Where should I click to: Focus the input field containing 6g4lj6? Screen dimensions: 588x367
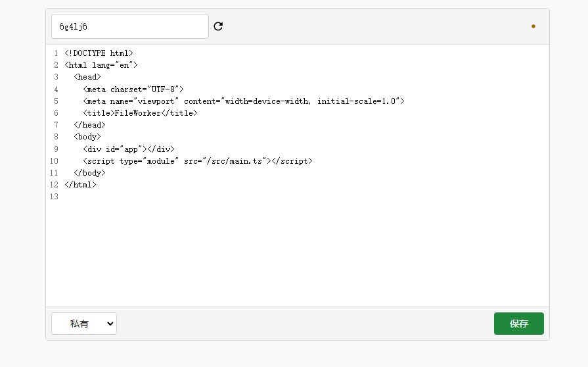point(129,26)
